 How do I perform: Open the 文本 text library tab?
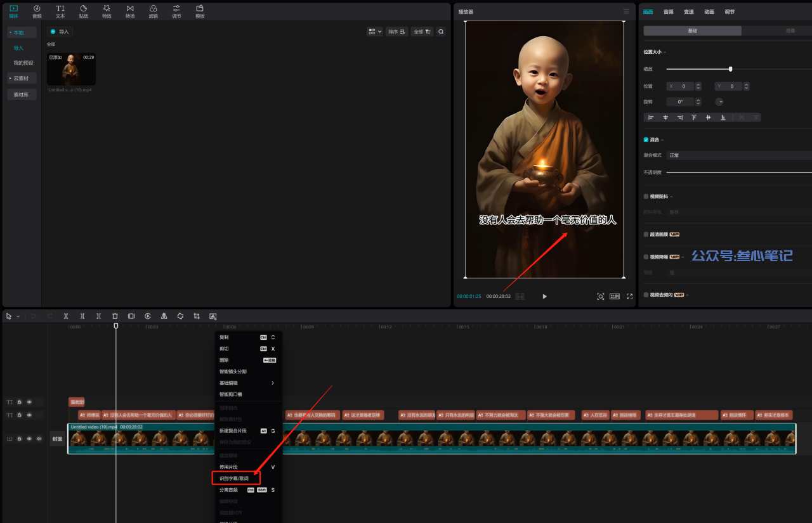pos(60,11)
